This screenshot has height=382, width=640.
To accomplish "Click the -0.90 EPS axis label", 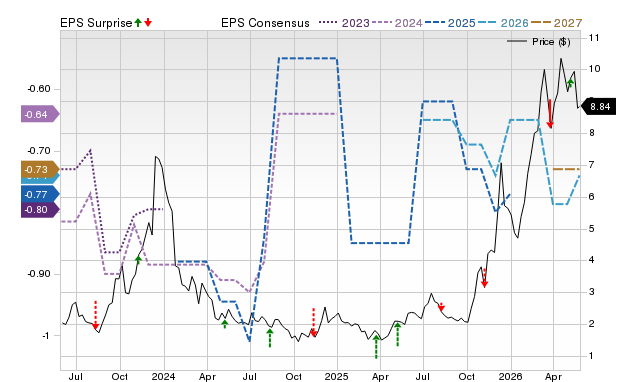I will pos(39,274).
